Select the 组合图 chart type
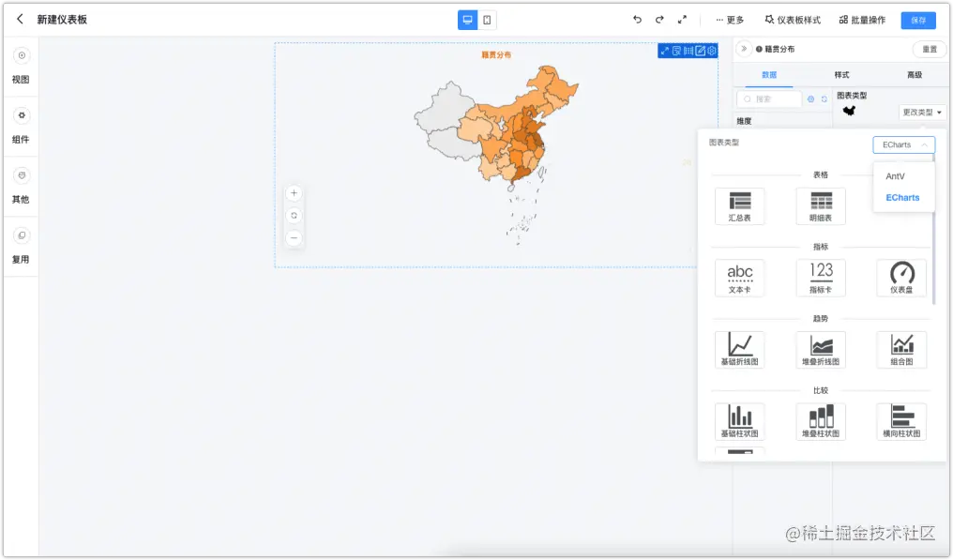Screen dimensions: 953x560 (901, 350)
